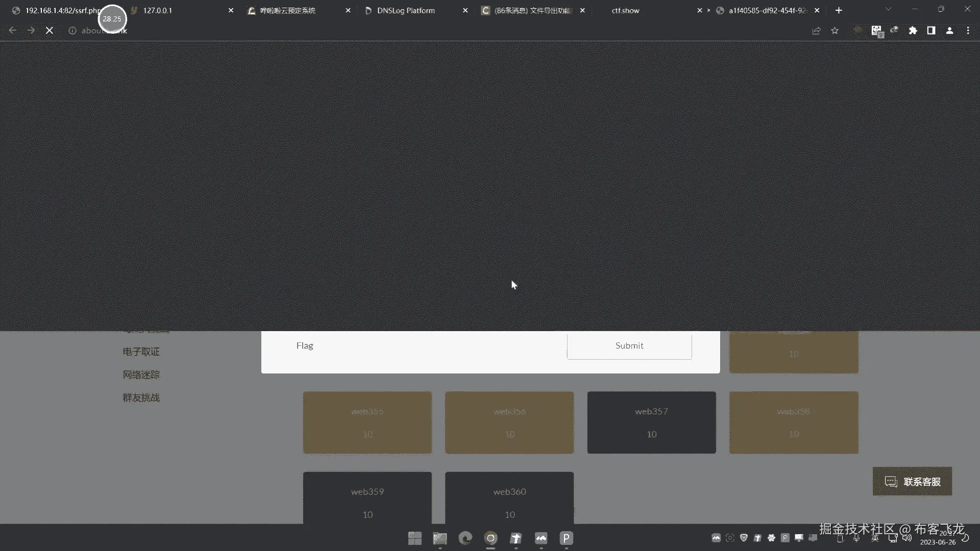Switch to the ctf.show tab
The height and width of the screenshot is (551, 980).
click(625, 10)
